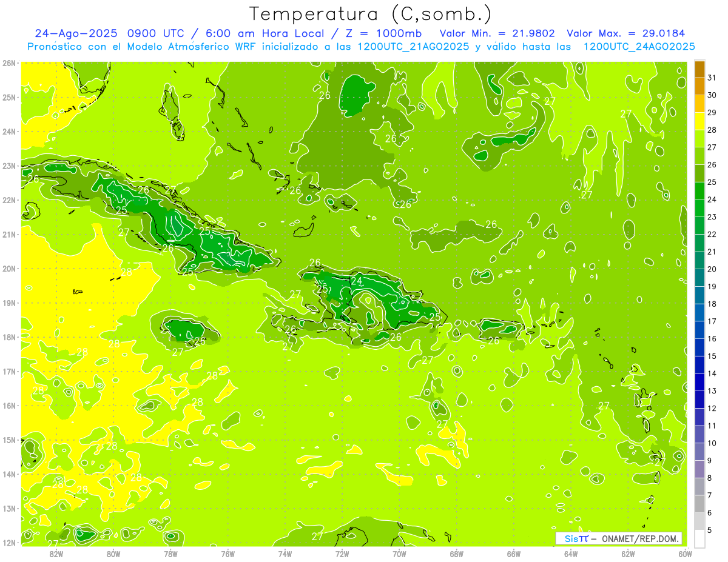Pick the yellow swatch between 28 and 29

coord(699,121)
